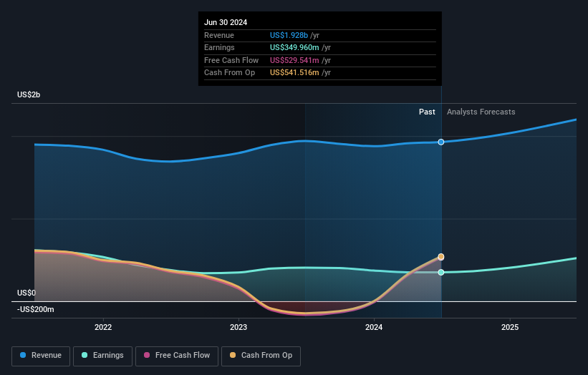The image size is (588, 375).
Task: Click the US$0 y-axis label
Action: pos(26,293)
